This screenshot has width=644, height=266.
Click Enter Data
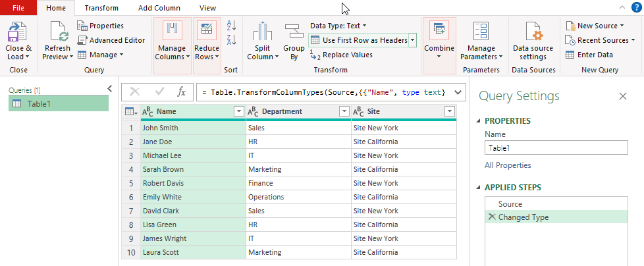(589, 55)
